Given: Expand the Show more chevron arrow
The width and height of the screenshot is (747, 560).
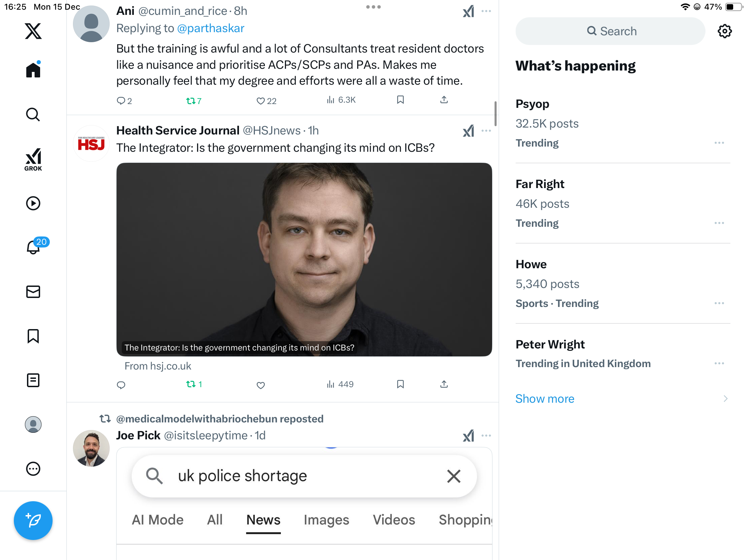Looking at the screenshot, I should click(726, 399).
